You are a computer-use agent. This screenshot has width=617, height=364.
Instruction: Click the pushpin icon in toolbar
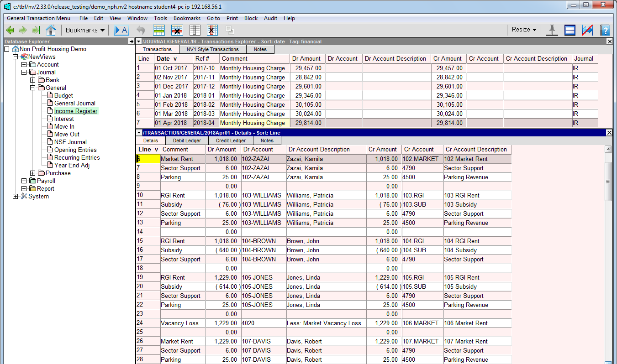[x=552, y=30]
